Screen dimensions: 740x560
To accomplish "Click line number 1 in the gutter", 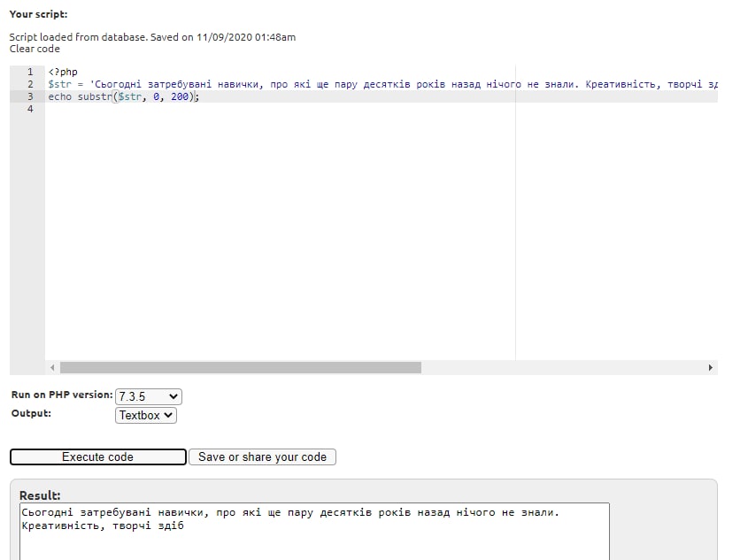I will [30, 72].
